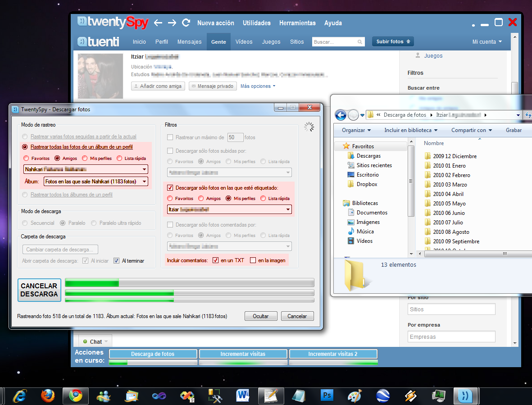Expand Compartir con menu

(x=472, y=130)
